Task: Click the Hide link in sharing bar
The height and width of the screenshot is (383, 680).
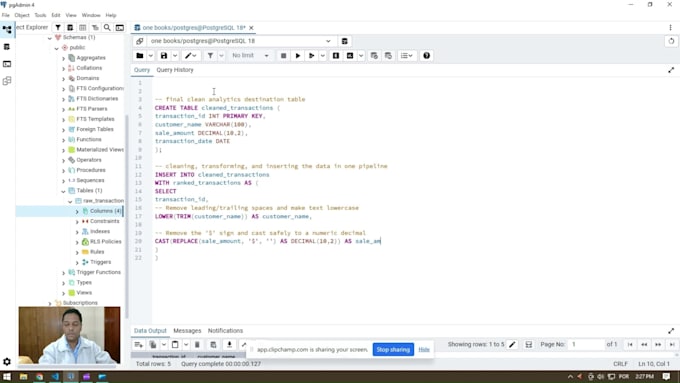Action: coord(424,349)
